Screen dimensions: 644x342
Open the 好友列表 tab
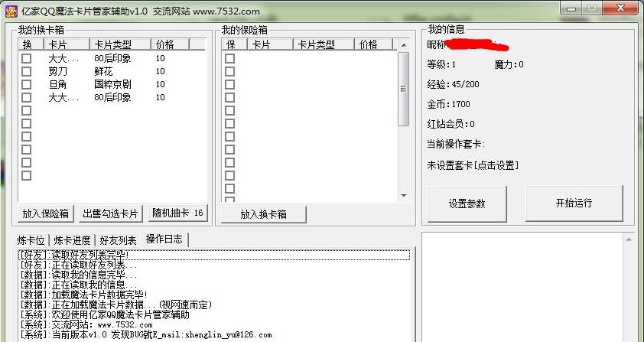click(118, 240)
